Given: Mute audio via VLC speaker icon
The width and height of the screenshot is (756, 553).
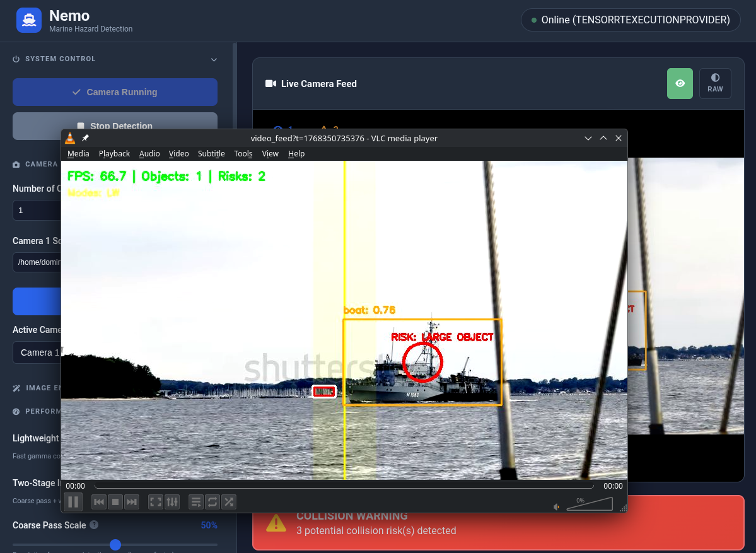Looking at the screenshot, I should coord(556,506).
